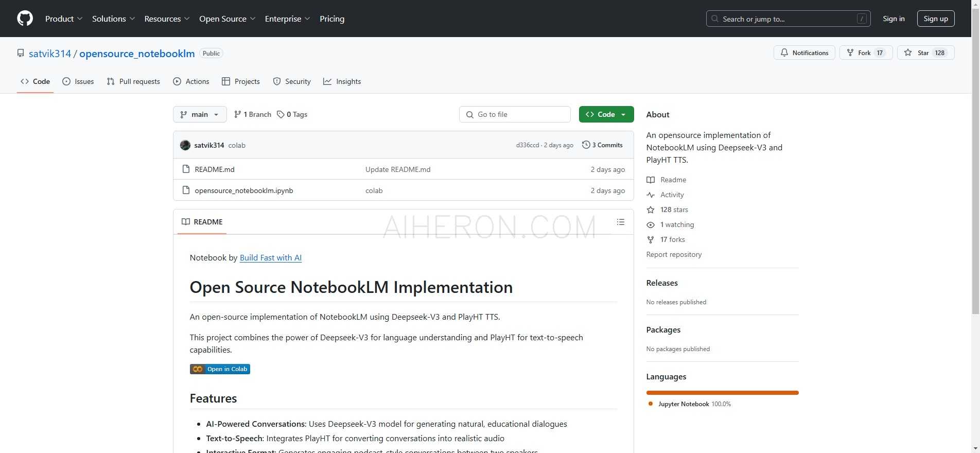Switch to the Pull requests tab
The height and width of the screenshot is (453, 980).
[x=133, y=81]
